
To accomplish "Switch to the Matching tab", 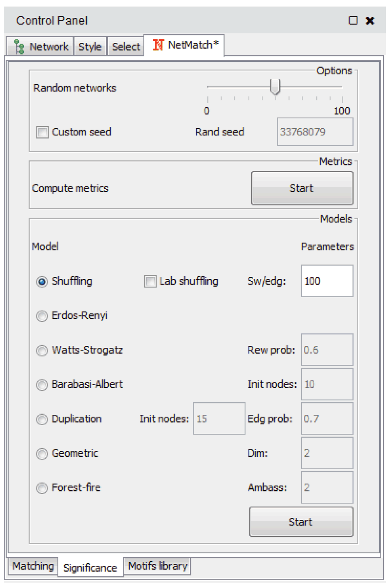I will click(33, 566).
